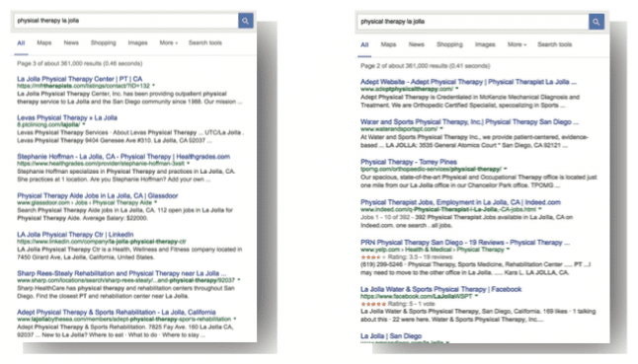Expand arrow beside mftherapists.com URL
This screenshot has height=364, width=638.
tap(153, 86)
